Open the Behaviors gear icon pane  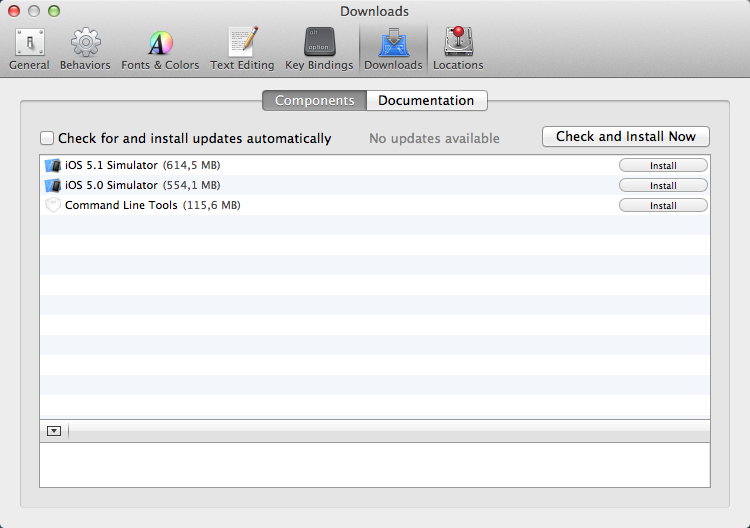(85, 49)
